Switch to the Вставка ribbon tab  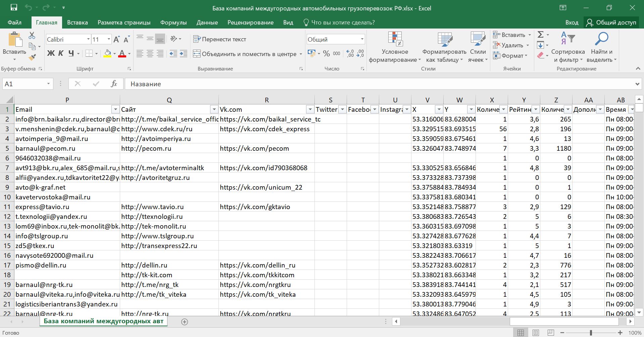[77, 22]
